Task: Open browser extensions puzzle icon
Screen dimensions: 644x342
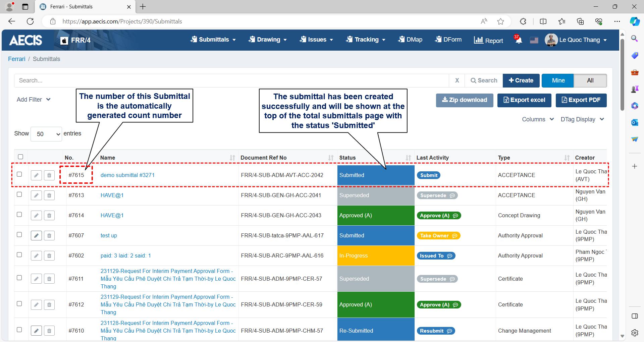Action: [523, 21]
